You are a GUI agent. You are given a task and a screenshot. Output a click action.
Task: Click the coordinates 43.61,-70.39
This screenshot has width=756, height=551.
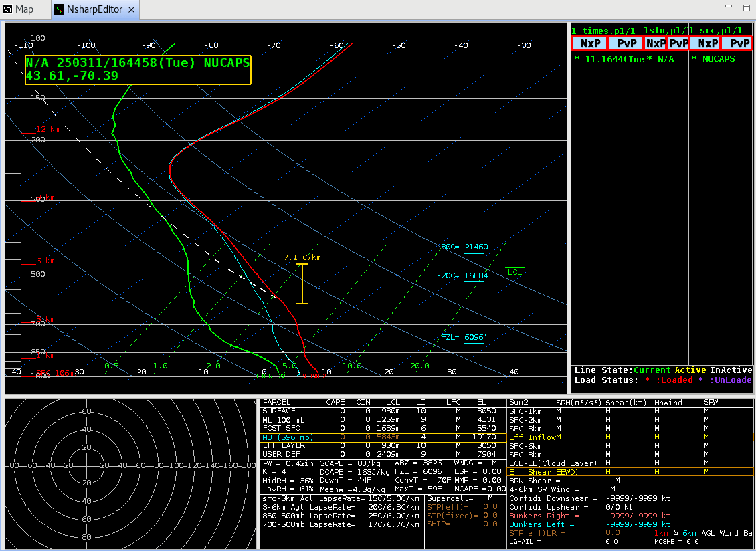(72, 76)
